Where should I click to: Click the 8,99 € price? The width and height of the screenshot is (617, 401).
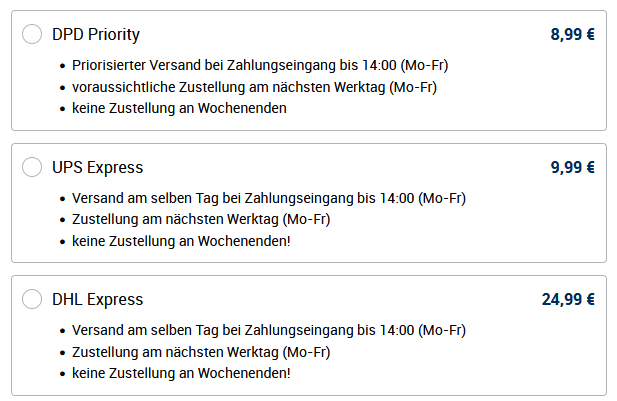click(x=572, y=34)
